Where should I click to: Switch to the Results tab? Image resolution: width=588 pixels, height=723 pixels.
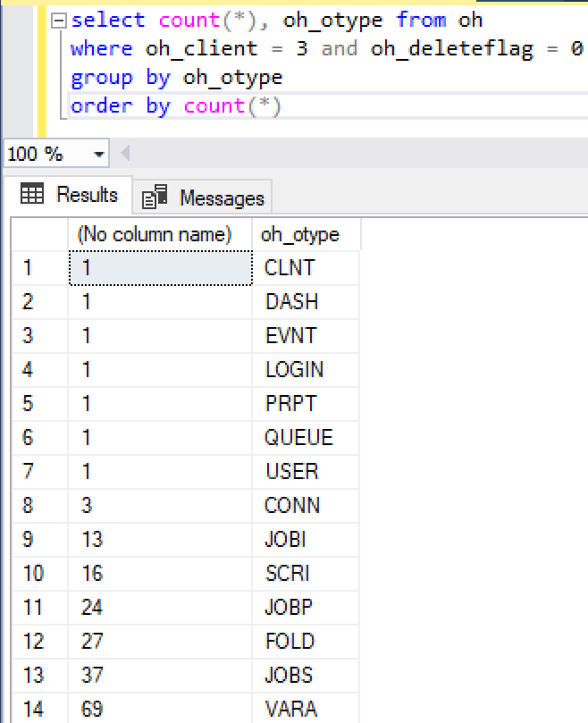(70, 195)
